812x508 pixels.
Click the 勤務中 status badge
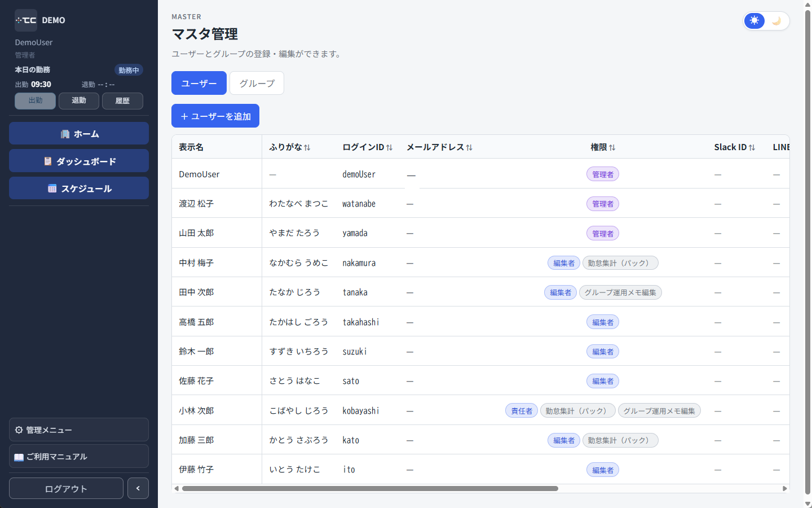click(x=129, y=70)
